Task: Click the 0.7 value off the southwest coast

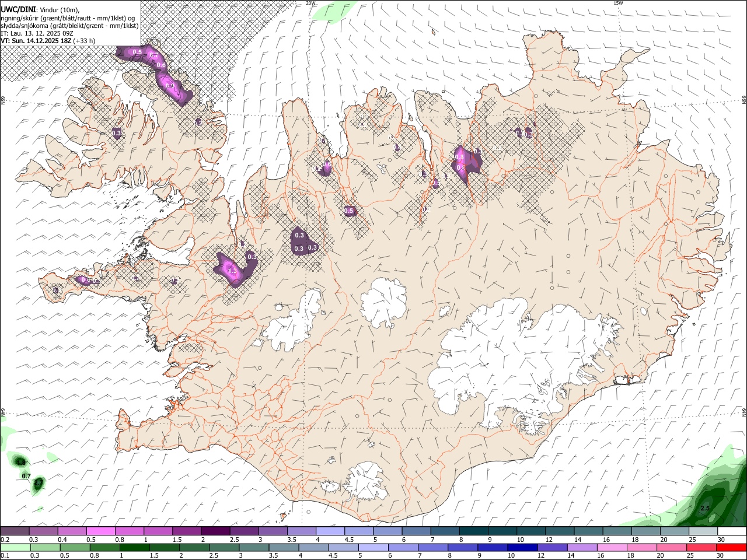Action: pos(26,477)
